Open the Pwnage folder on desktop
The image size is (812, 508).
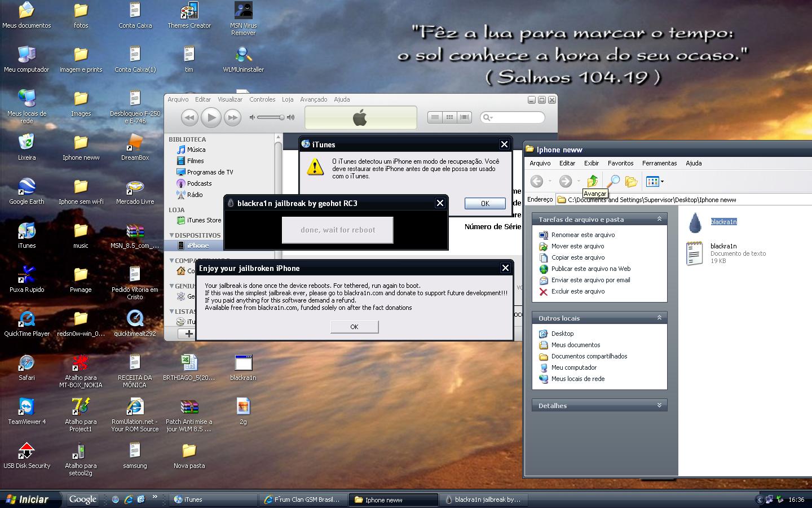coord(81,279)
